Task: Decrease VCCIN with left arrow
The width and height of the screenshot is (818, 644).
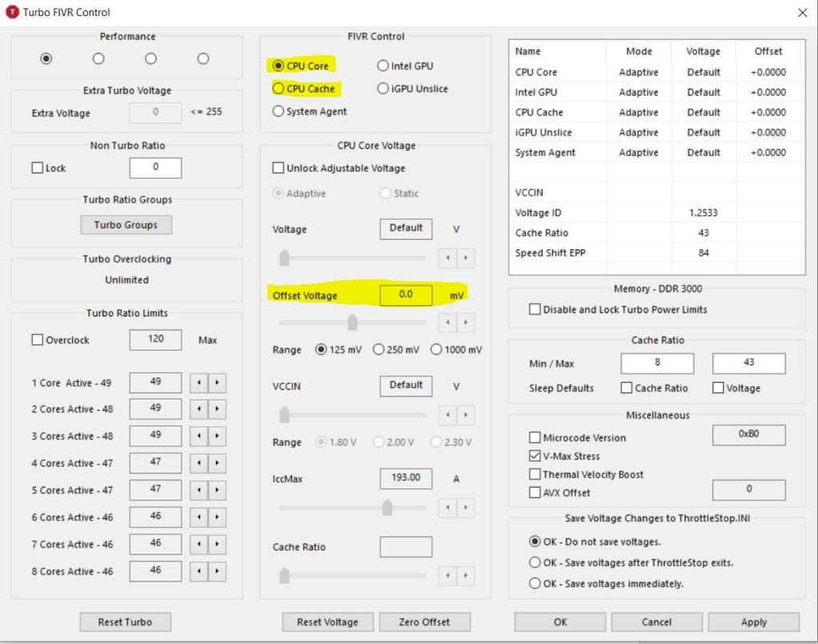Action: click(x=447, y=415)
